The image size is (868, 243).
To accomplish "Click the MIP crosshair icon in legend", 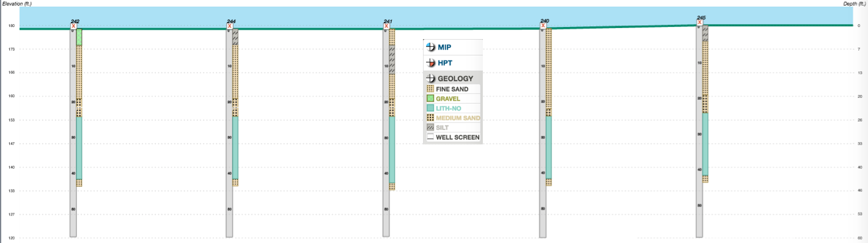I will pos(430,47).
